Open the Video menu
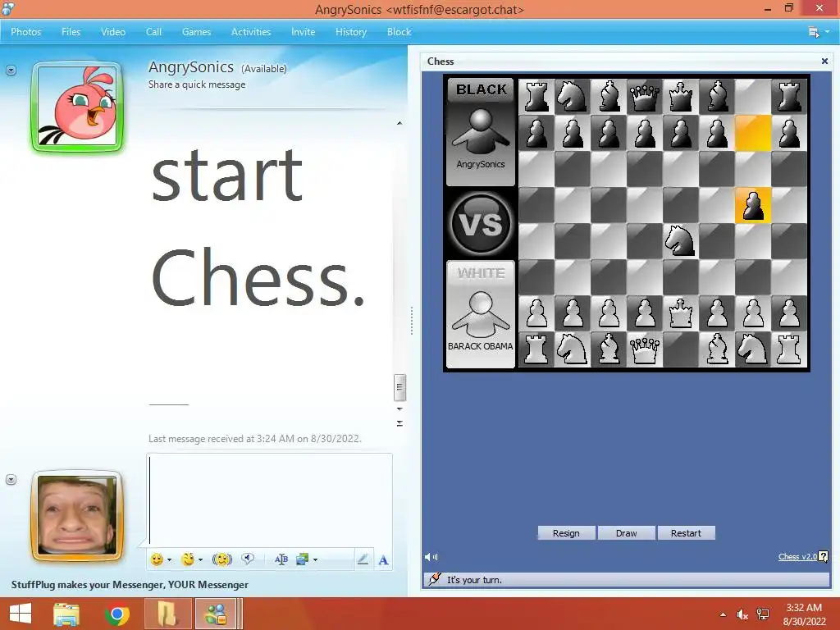The width and height of the screenshot is (840, 630). pyautogui.click(x=113, y=32)
